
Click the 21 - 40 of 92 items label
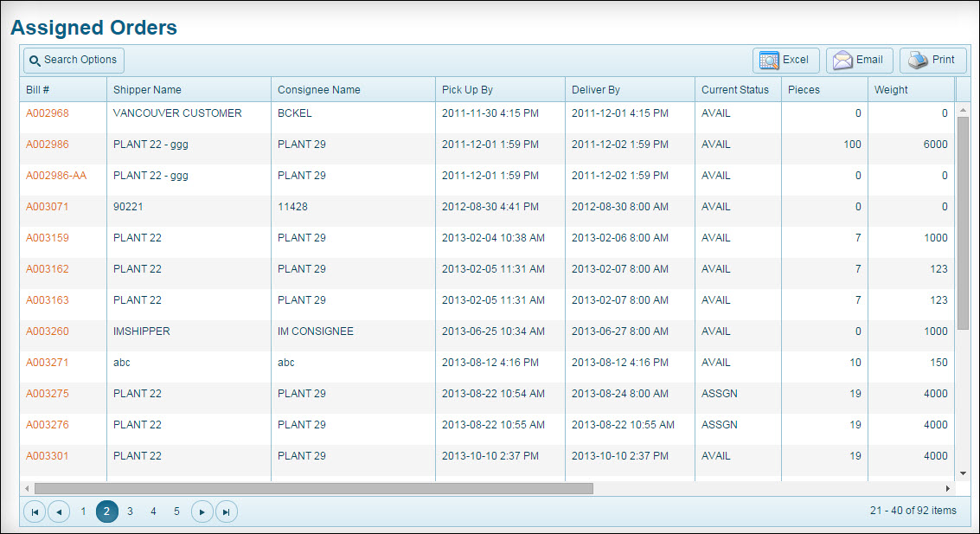coord(913,511)
